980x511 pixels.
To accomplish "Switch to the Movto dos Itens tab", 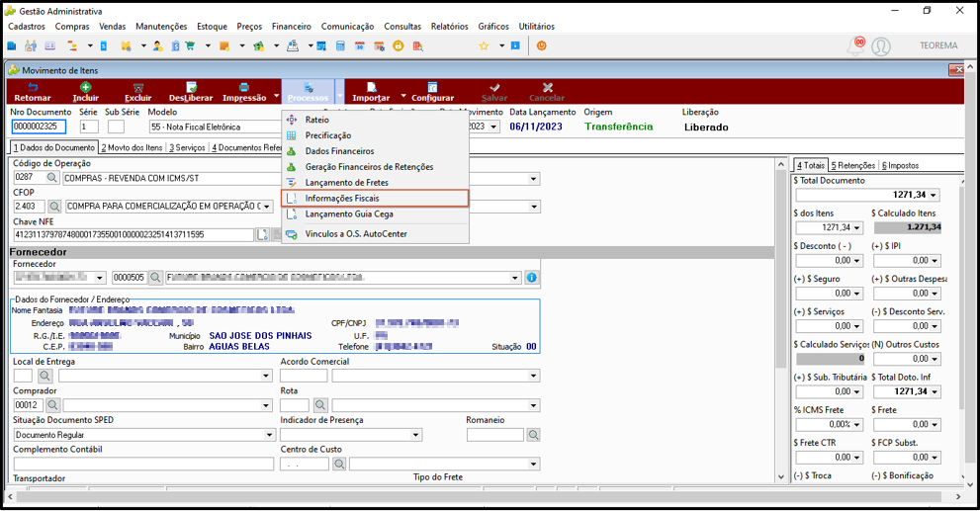I will [132, 147].
